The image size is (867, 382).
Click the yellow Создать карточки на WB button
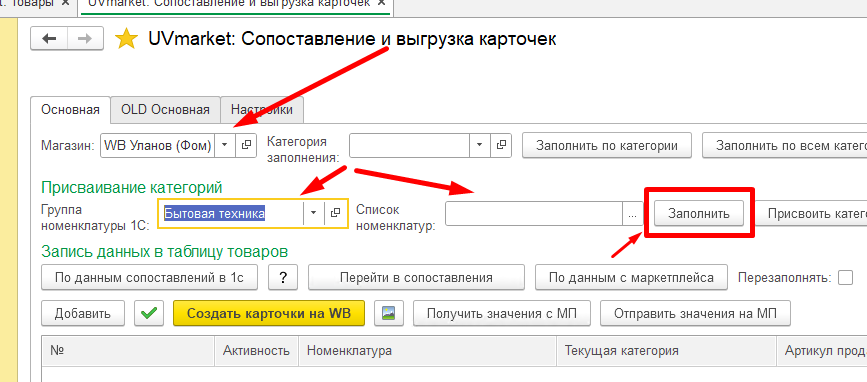pyautogui.click(x=269, y=313)
